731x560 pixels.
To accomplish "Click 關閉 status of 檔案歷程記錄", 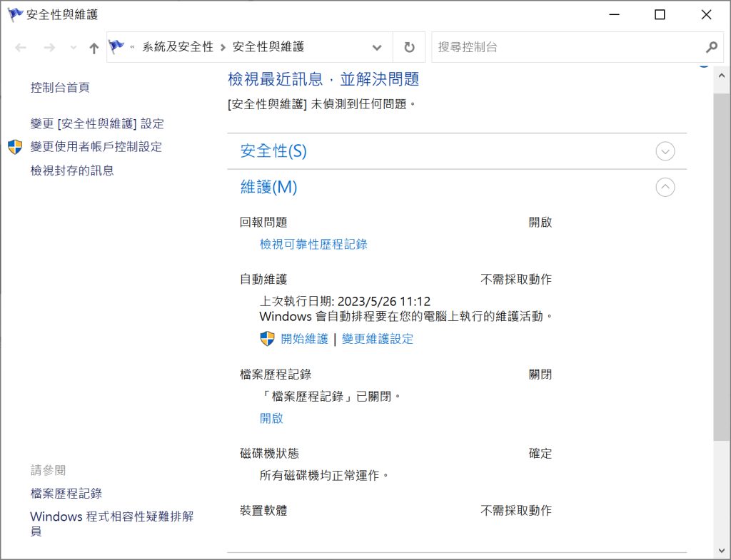I will (x=540, y=375).
